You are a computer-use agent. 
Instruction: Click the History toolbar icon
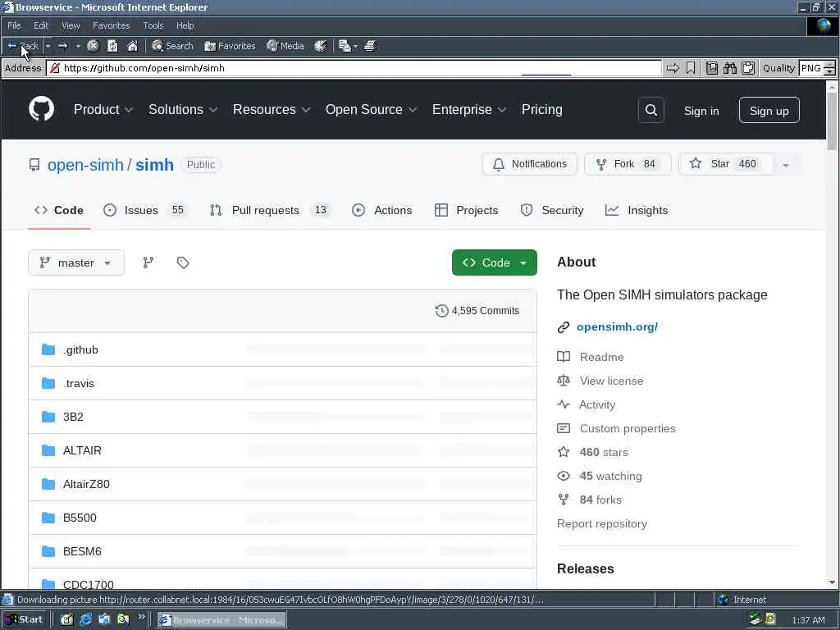pos(321,46)
